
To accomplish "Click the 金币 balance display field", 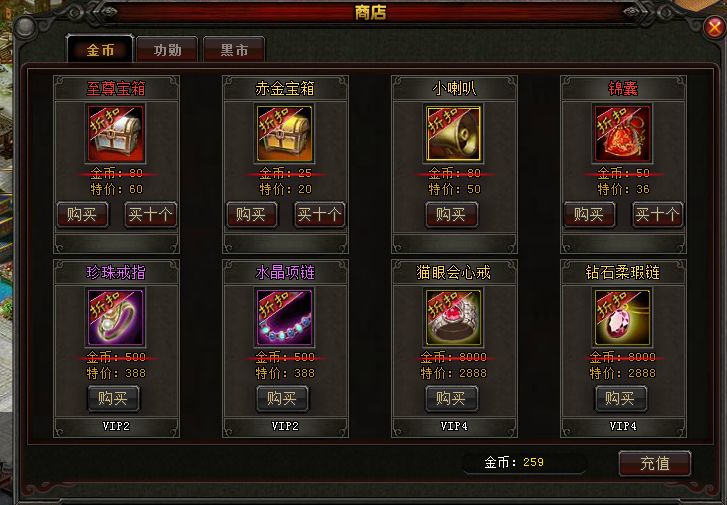I will pyautogui.click(x=525, y=463).
